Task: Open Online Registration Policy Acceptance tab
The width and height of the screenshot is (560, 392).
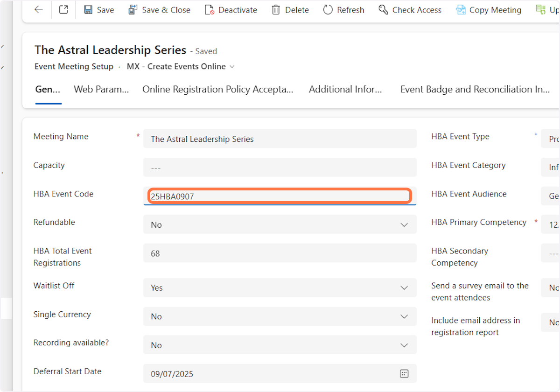Action: pyautogui.click(x=218, y=90)
